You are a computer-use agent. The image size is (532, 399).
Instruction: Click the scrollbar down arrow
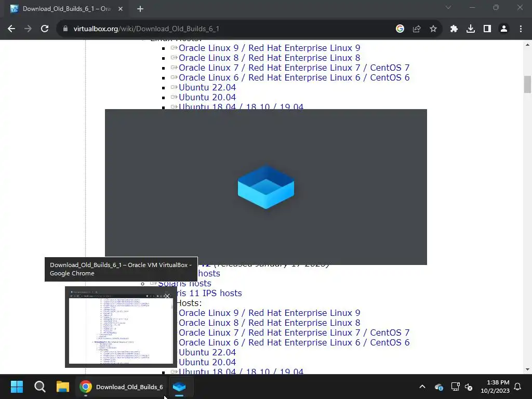click(x=527, y=369)
